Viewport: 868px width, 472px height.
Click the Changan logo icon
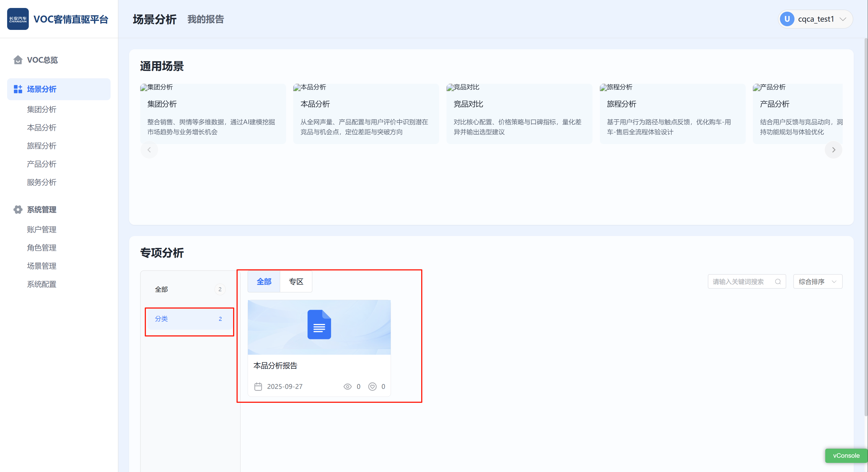[x=18, y=19]
